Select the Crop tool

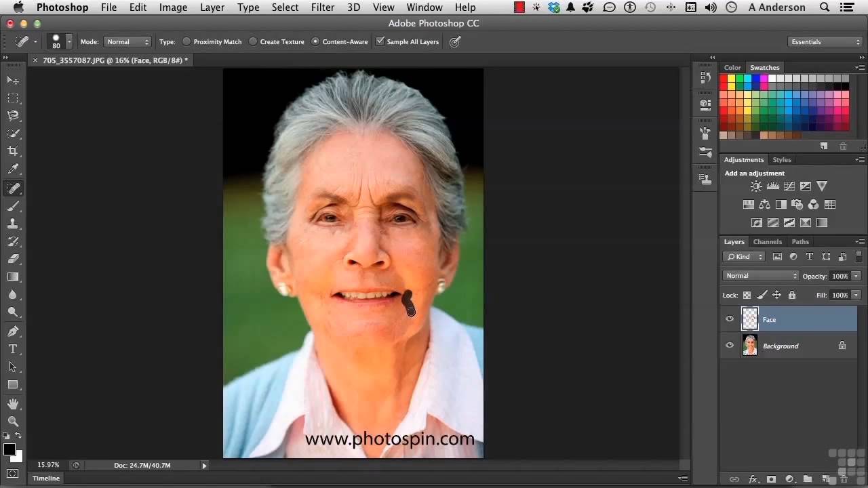(13, 151)
